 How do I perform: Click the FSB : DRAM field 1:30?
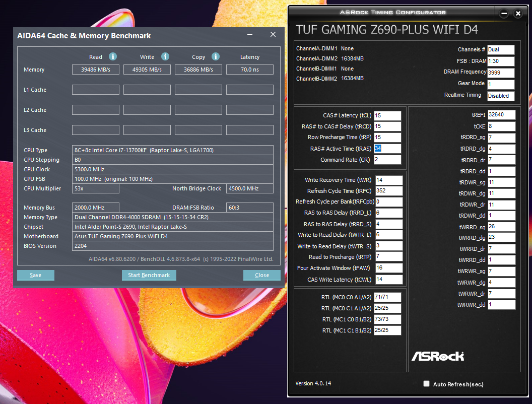click(501, 61)
